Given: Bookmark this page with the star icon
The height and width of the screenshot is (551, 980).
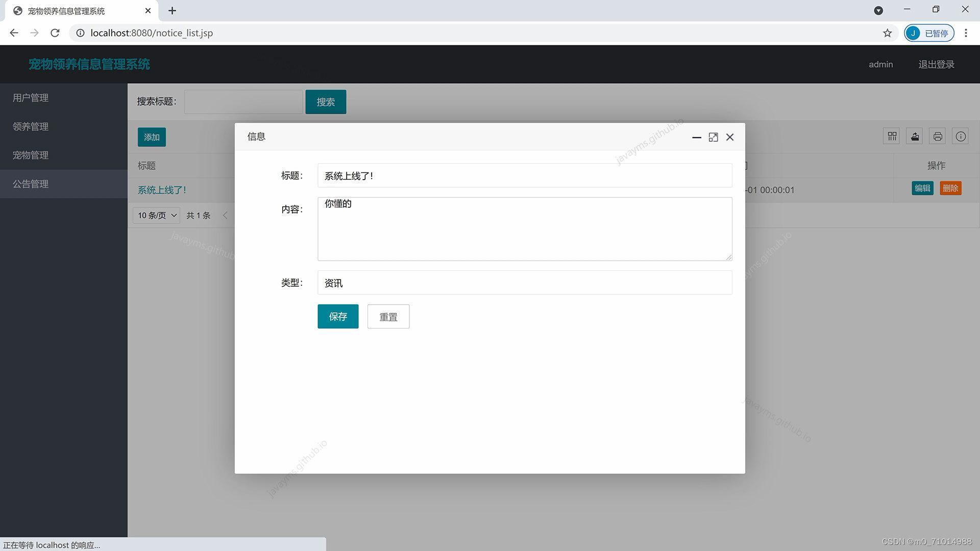Looking at the screenshot, I should [x=888, y=33].
